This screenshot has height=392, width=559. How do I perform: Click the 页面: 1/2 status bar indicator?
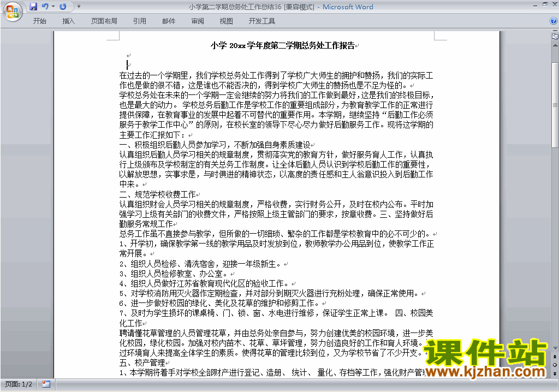[x=19, y=384]
